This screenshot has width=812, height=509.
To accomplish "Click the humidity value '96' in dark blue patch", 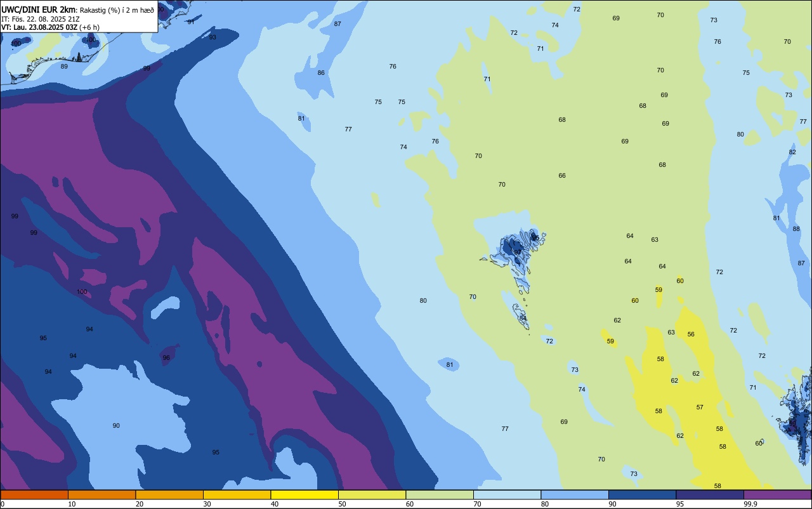I will (166, 358).
